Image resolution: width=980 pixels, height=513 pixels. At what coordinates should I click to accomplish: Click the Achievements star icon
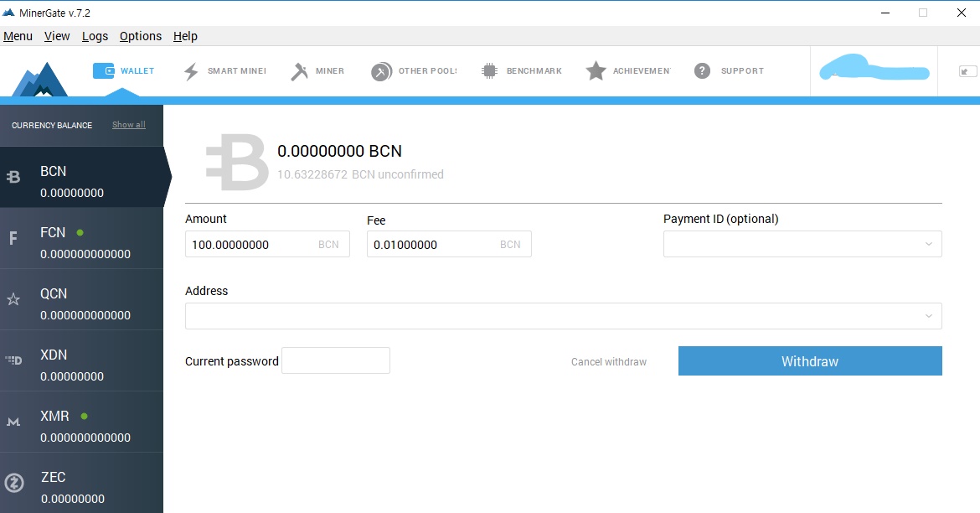point(596,70)
